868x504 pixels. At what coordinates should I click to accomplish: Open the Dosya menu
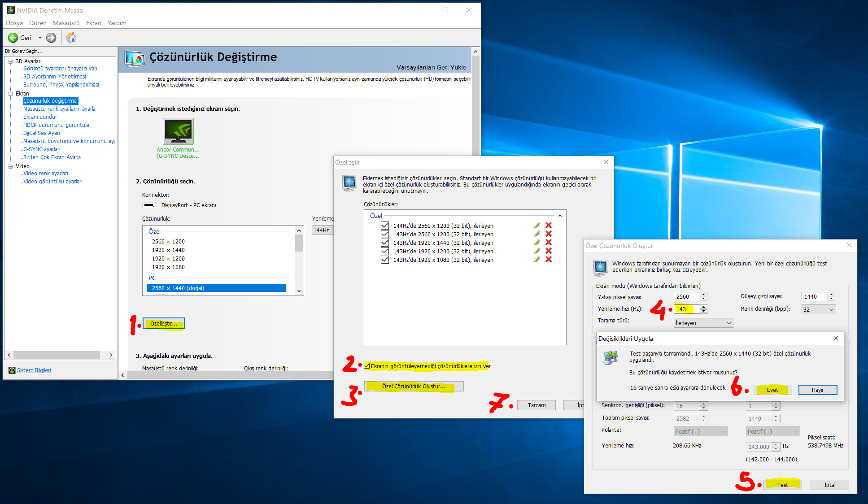point(14,23)
